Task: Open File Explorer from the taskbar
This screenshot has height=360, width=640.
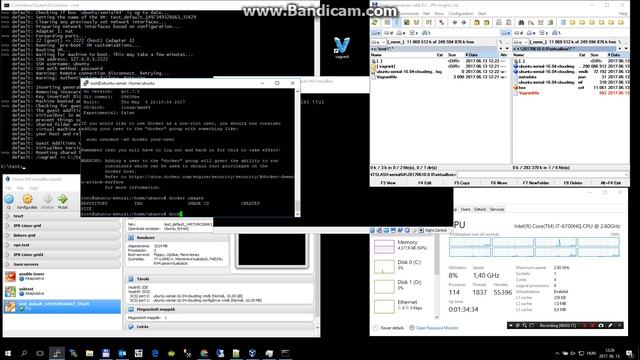Action: pos(89,353)
